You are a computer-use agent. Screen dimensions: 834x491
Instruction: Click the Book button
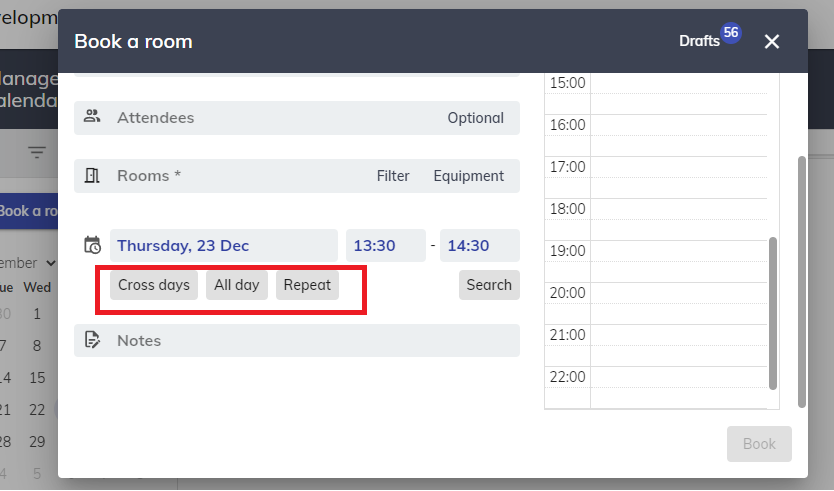[759, 444]
